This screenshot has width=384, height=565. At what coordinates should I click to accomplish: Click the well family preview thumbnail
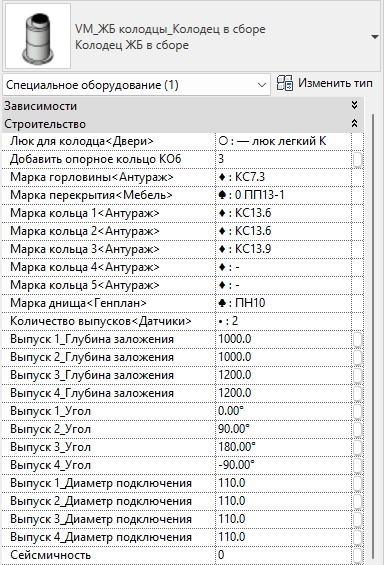pos(38,36)
